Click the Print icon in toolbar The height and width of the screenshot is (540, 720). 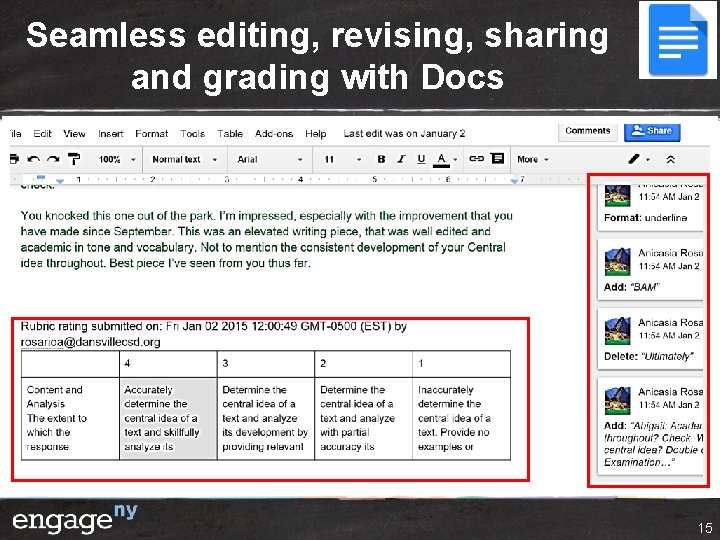tap(14, 159)
